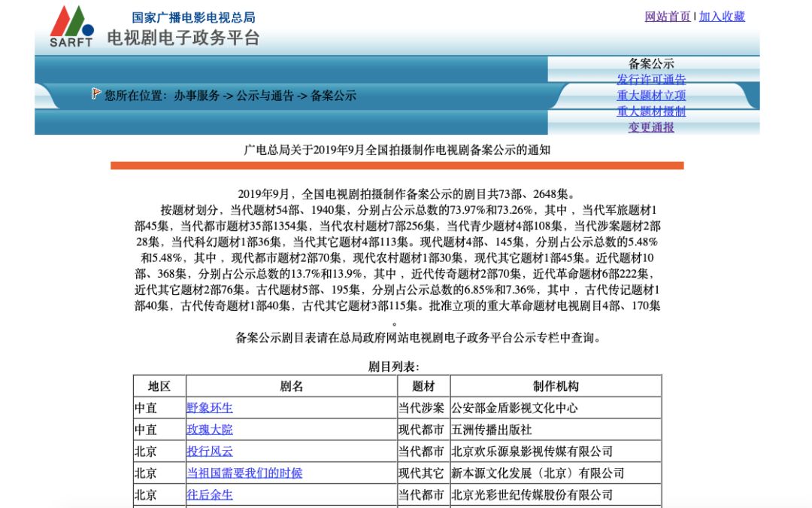Open the drama link 当祖国需要我们的时候
The height and width of the screenshot is (508, 812).
(244, 473)
